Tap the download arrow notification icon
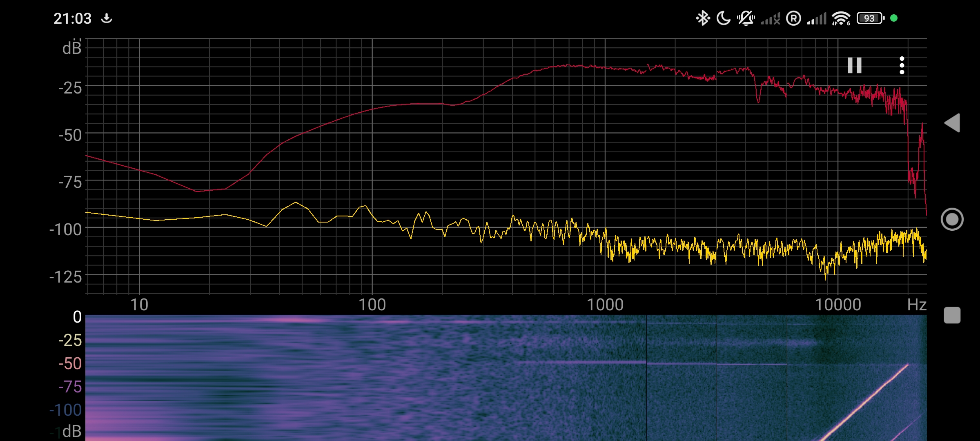Image resolution: width=980 pixels, height=441 pixels. pos(107,18)
